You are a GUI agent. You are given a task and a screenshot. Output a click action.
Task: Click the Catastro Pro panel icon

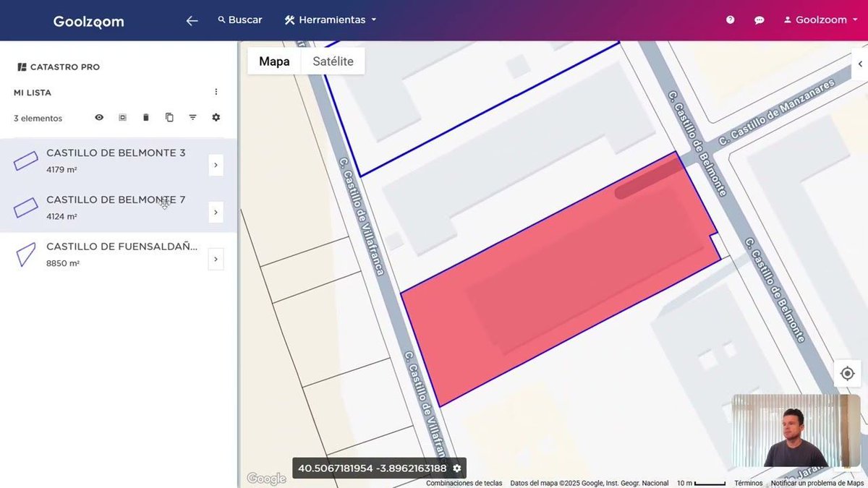point(22,67)
